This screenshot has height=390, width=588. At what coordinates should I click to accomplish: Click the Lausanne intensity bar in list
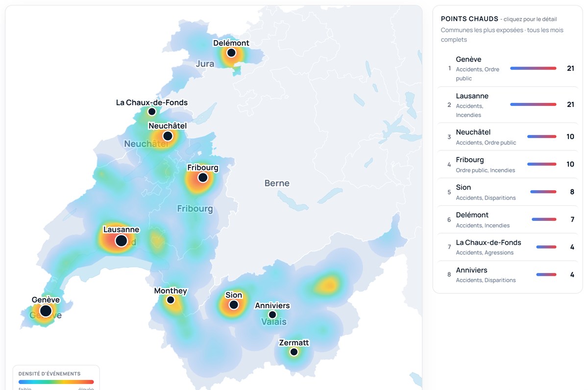point(533,104)
